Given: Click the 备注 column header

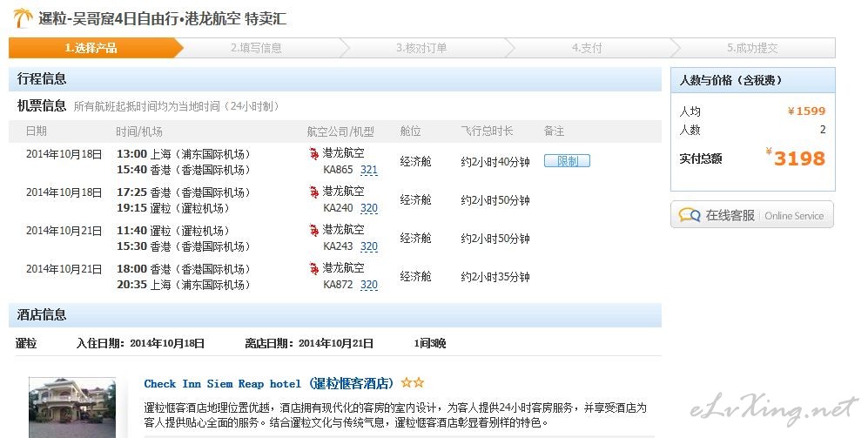Looking at the screenshot, I should (554, 131).
